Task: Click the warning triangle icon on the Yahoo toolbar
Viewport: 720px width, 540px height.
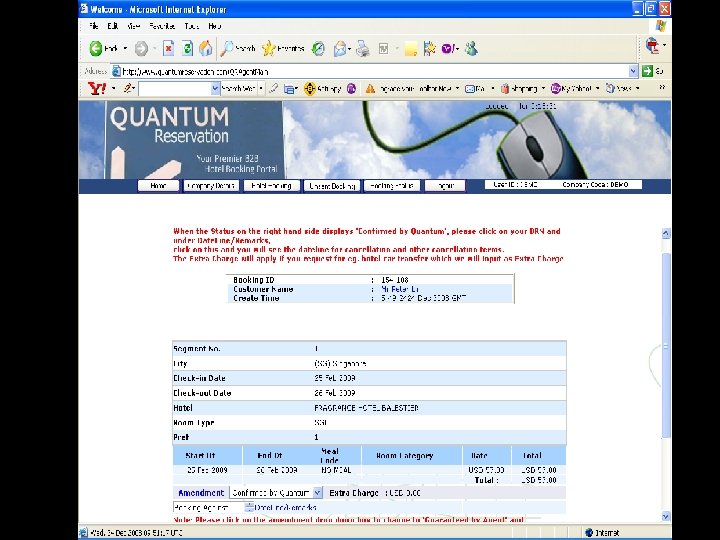Action: click(370, 89)
